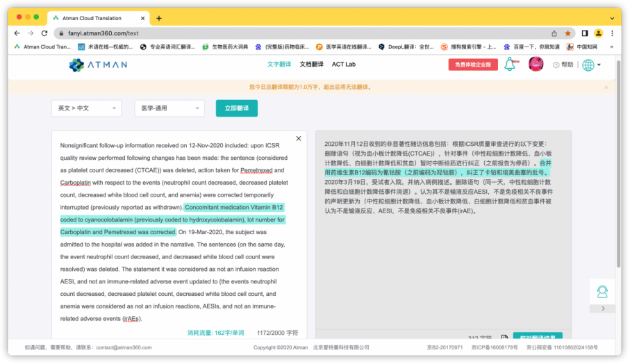630x364 pixels.
Task: Open the 术语在线 bookmark
Action: pyautogui.click(x=106, y=47)
